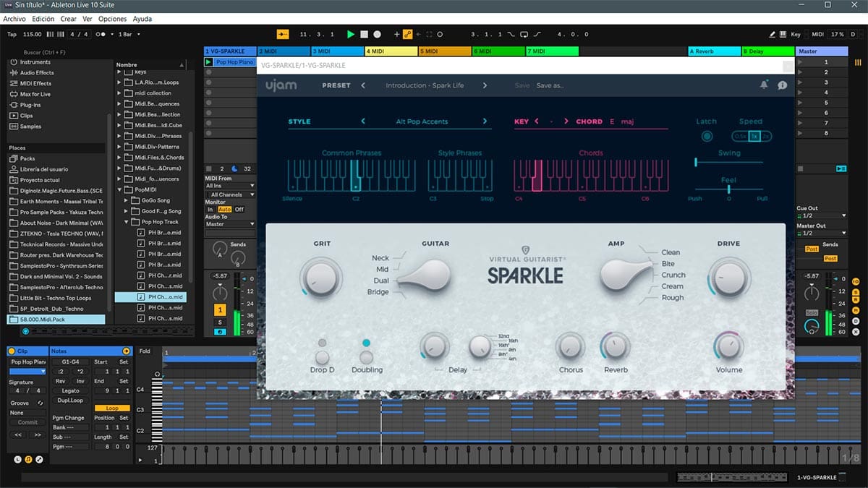
Task: Open the Ver menu
Action: click(88, 19)
